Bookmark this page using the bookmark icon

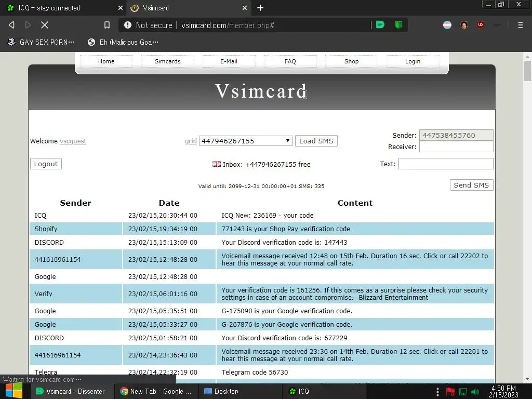pos(107,25)
